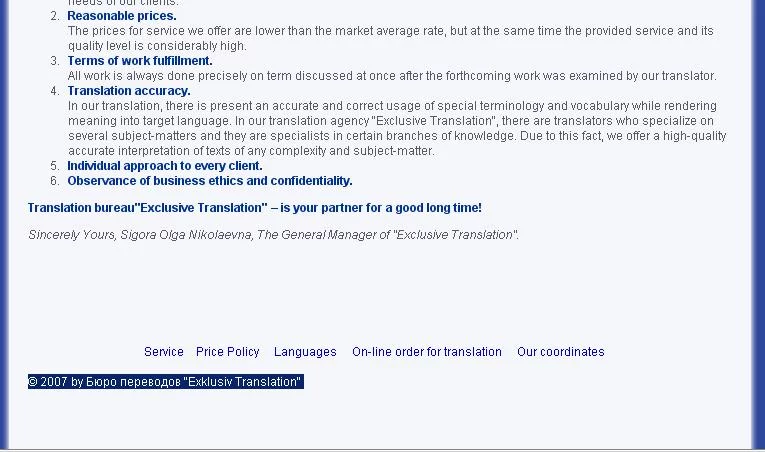Click the bold partner tagline sentence
Image resolution: width=765 pixels, height=452 pixels.
[255, 208]
